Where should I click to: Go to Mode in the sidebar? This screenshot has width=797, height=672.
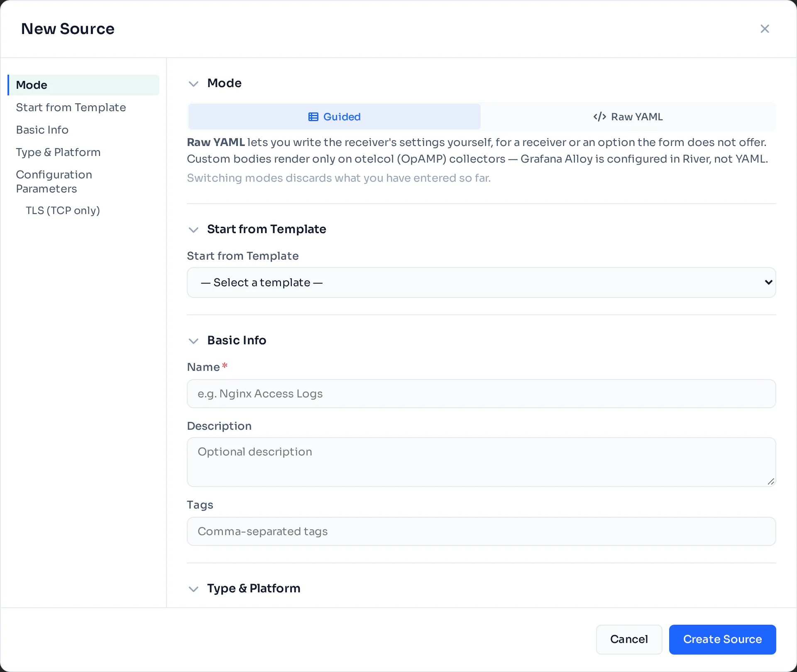[x=83, y=85]
